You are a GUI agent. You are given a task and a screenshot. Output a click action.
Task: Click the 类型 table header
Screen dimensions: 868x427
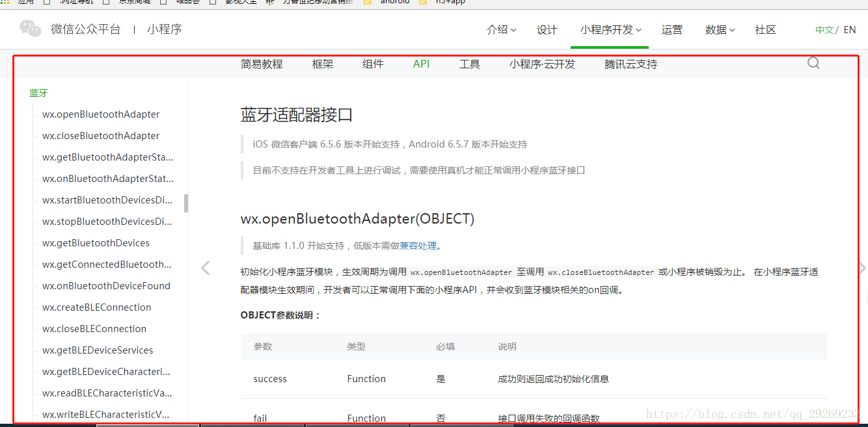pos(357,346)
